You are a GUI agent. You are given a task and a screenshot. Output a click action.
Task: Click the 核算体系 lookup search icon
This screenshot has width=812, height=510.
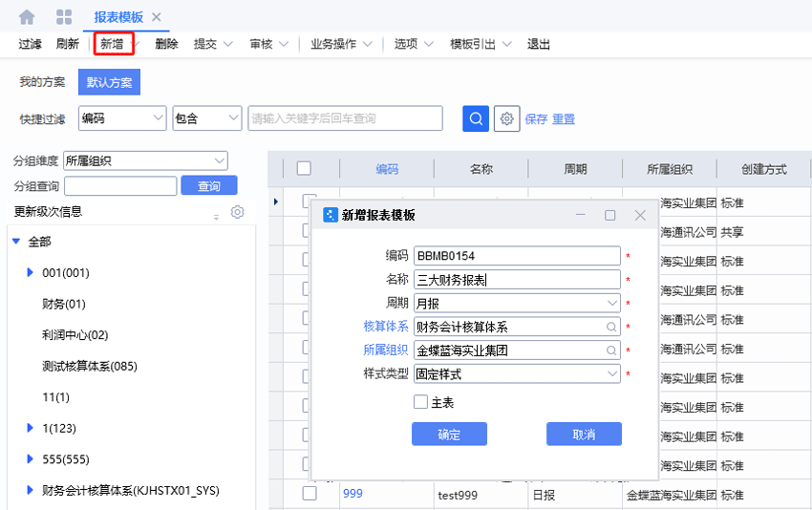[611, 327]
